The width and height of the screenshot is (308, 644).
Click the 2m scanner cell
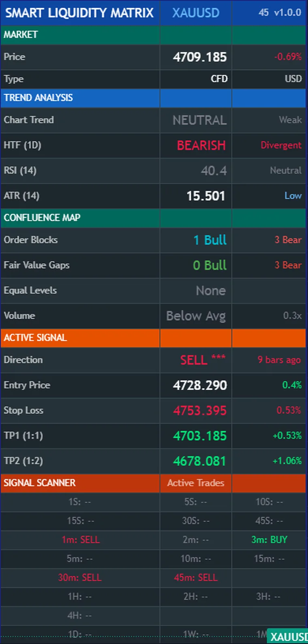click(x=196, y=540)
